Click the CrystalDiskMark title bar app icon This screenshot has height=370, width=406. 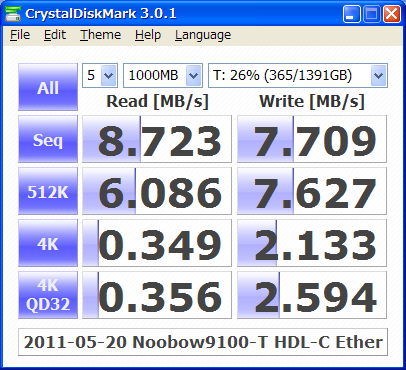[x=13, y=14]
